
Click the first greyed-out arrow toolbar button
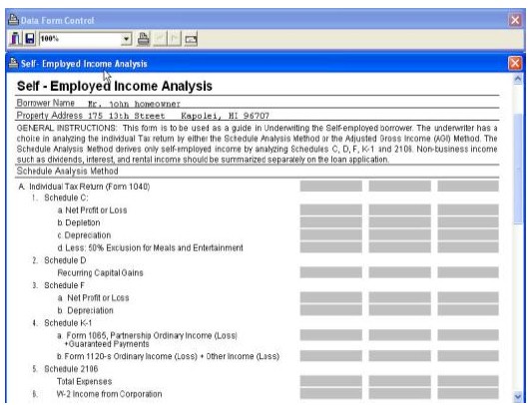click(x=160, y=39)
